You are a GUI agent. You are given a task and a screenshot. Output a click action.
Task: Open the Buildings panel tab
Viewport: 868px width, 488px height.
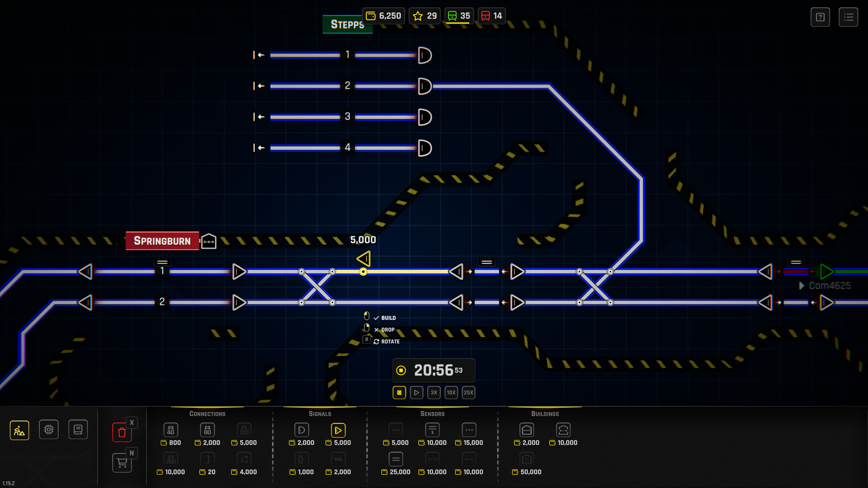544,413
